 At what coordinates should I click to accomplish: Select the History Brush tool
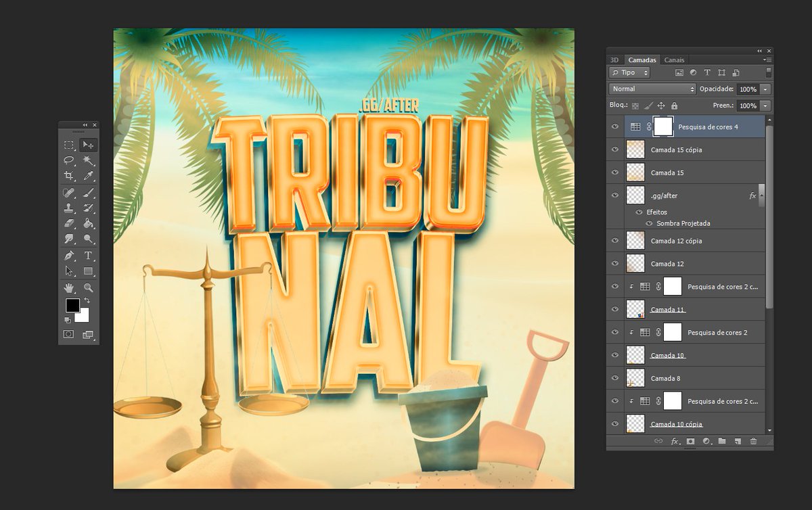point(88,208)
